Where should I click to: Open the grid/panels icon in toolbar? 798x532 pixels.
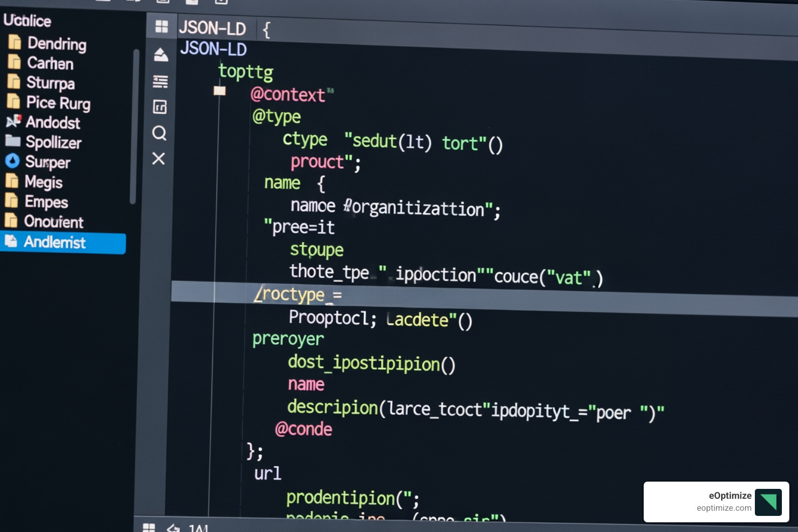click(161, 26)
